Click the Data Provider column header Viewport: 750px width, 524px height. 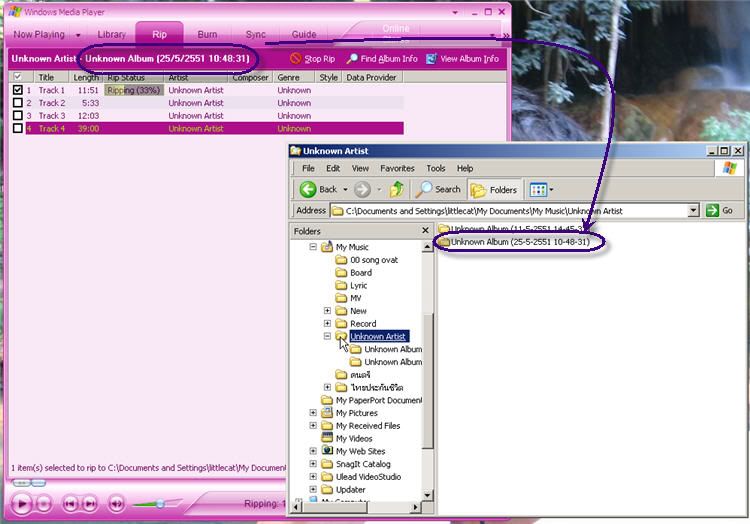click(x=372, y=77)
